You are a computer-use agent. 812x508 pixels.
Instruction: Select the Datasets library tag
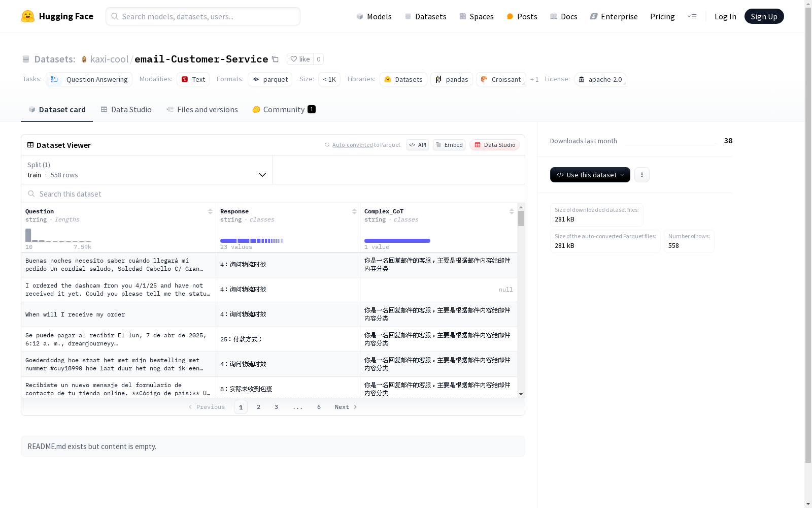403,79
